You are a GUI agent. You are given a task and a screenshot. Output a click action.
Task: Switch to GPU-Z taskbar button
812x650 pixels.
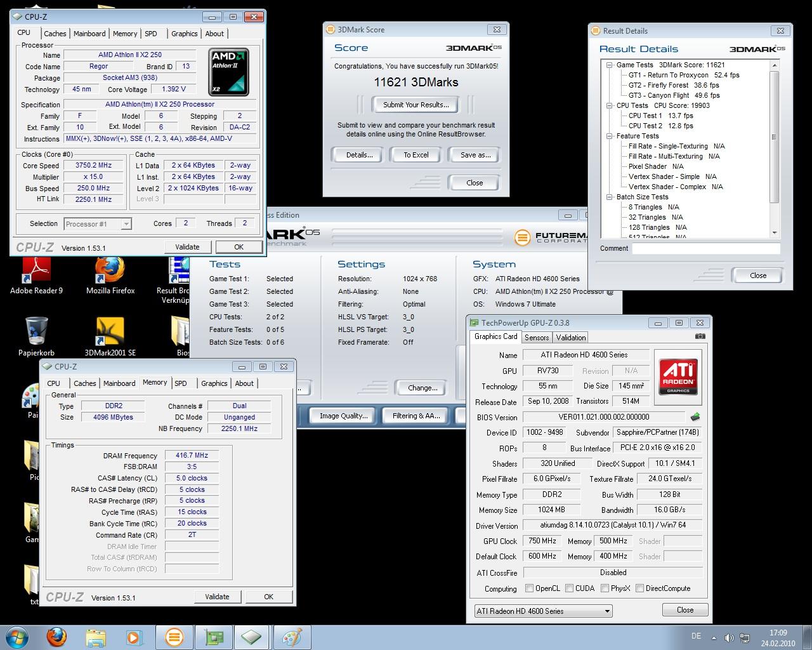(213, 637)
